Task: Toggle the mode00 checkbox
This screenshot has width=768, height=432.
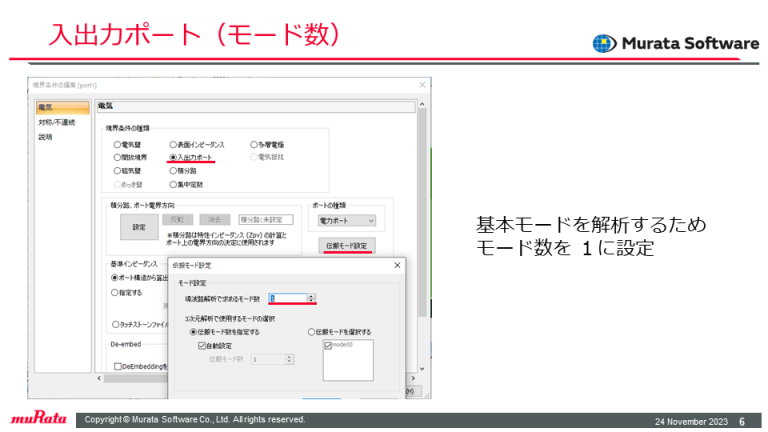Action: click(328, 345)
